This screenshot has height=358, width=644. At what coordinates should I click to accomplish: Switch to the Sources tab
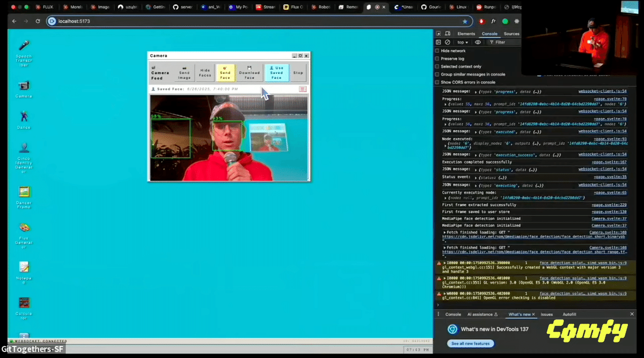click(511, 34)
